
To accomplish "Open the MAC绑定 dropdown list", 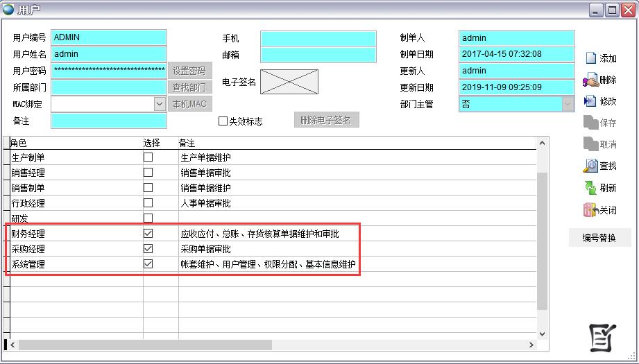I will pyautogui.click(x=160, y=104).
